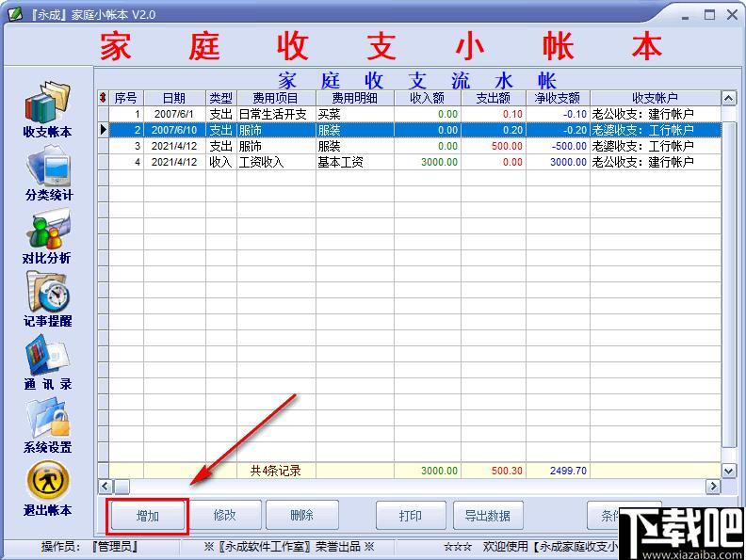Sort by the 日期 column header
The height and width of the screenshot is (560, 746).
pos(174,98)
